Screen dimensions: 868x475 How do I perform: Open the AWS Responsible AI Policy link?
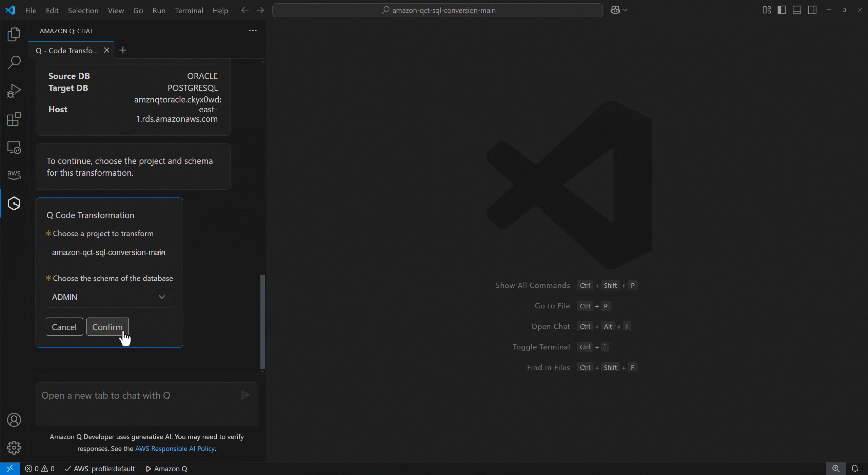(175, 449)
